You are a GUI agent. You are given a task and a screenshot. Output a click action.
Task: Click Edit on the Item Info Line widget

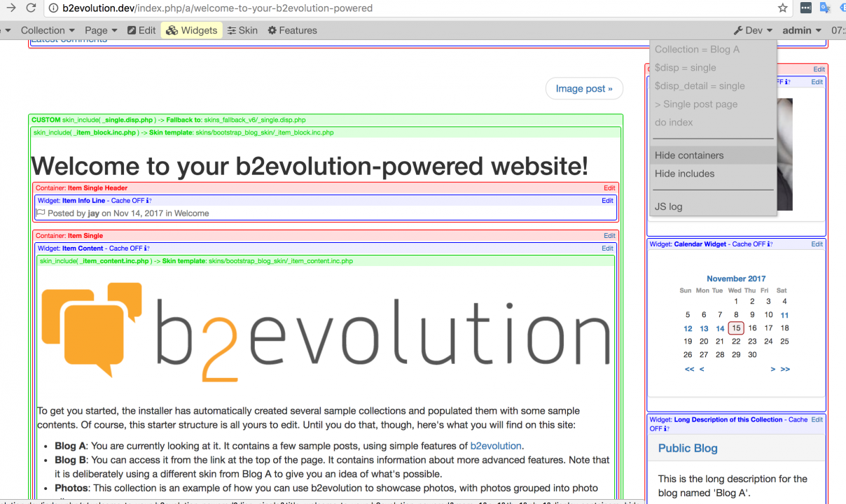click(x=607, y=201)
